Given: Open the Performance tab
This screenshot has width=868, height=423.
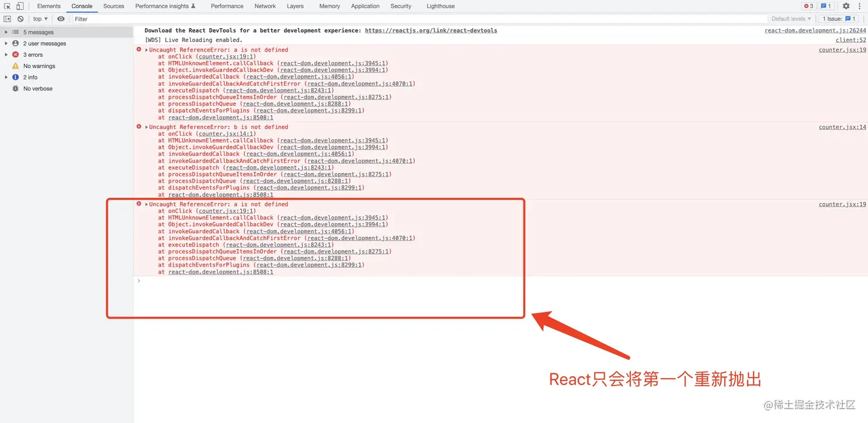Looking at the screenshot, I should (227, 6).
